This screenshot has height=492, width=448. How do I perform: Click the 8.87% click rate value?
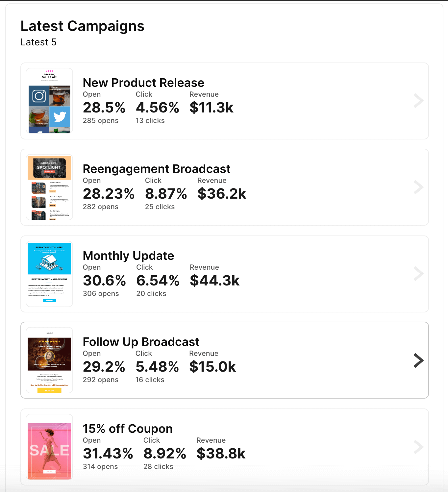166,194
